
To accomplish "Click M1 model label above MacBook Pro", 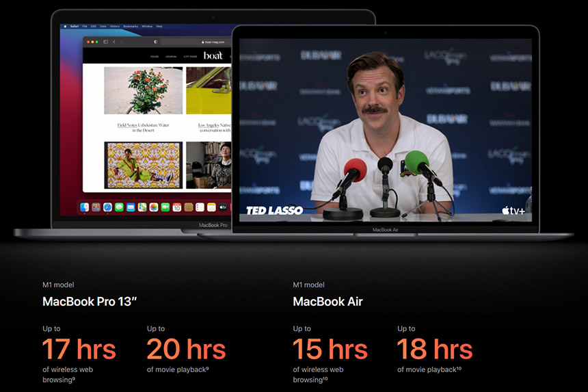I will point(58,285).
